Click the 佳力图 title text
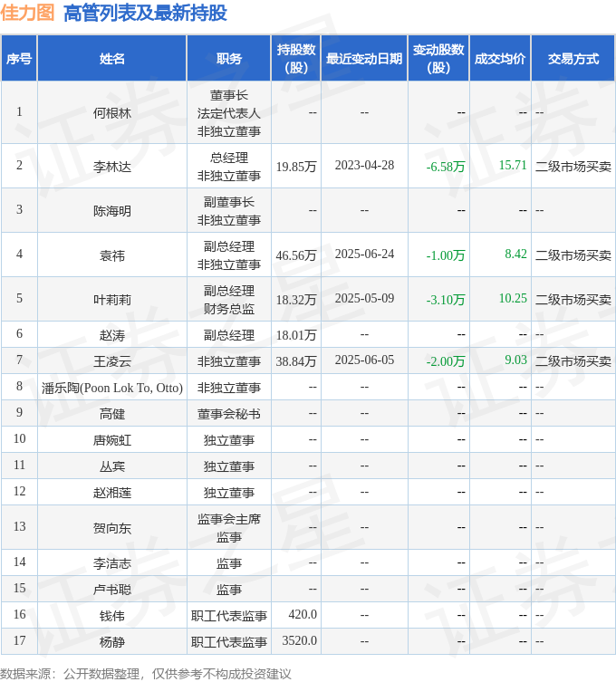The width and height of the screenshot is (616, 682). point(27,13)
